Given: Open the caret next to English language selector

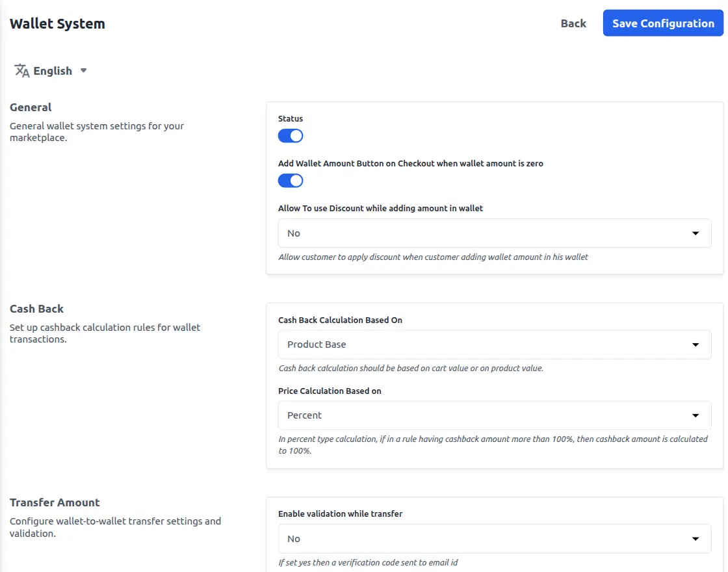Looking at the screenshot, I should coord(83,70).
